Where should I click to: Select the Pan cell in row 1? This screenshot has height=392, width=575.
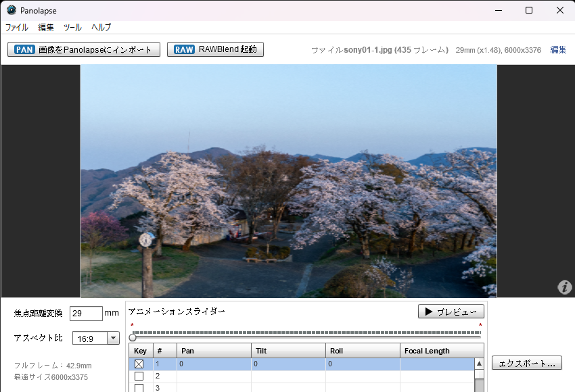(213, 364)
